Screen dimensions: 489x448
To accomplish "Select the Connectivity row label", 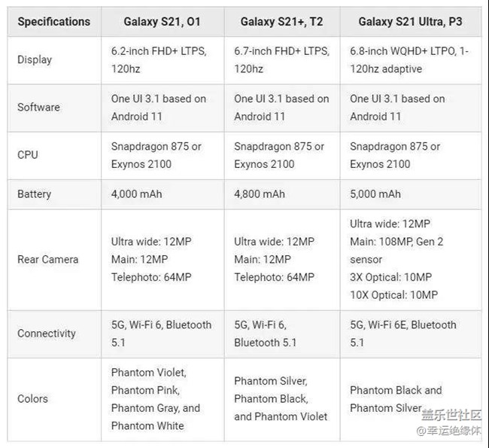I will tap(47, 333).
